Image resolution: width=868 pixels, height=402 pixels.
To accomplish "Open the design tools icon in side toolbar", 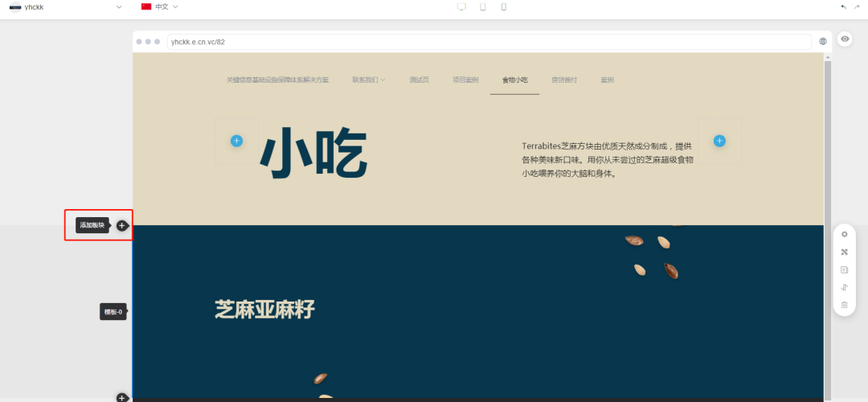I will coord(844,252).
